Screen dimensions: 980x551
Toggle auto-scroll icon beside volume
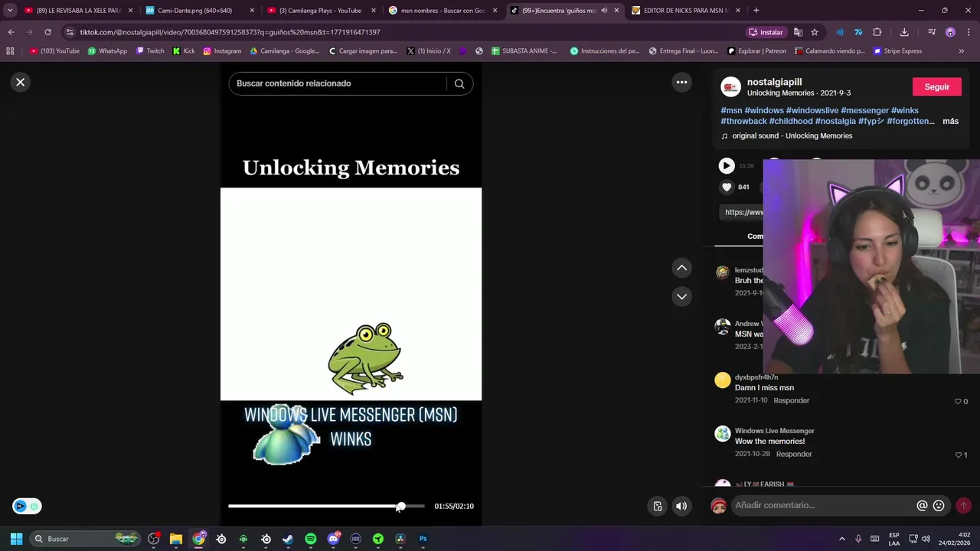click(658, 506)
